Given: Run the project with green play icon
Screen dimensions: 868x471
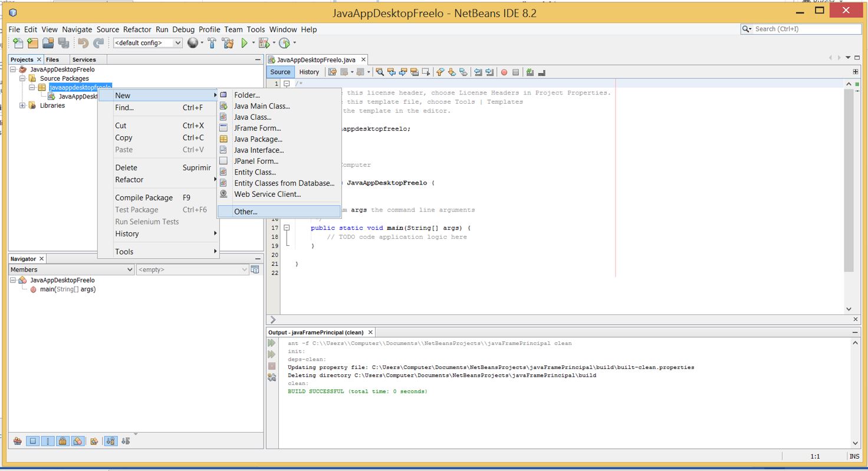Looking at the screenshot, I should pos(244,43).
